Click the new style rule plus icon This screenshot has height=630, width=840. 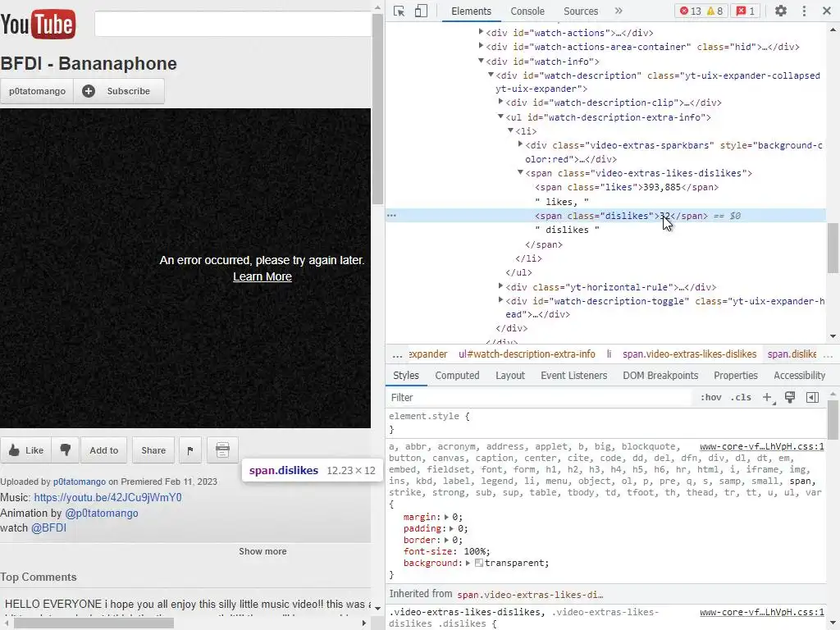[x=768, y=397]
